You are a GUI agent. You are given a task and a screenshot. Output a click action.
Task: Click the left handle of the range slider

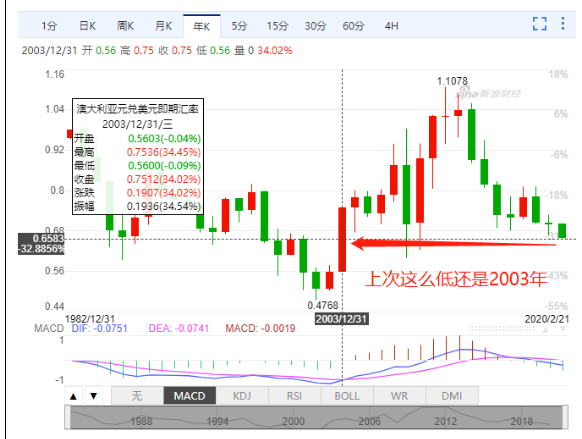68,418
